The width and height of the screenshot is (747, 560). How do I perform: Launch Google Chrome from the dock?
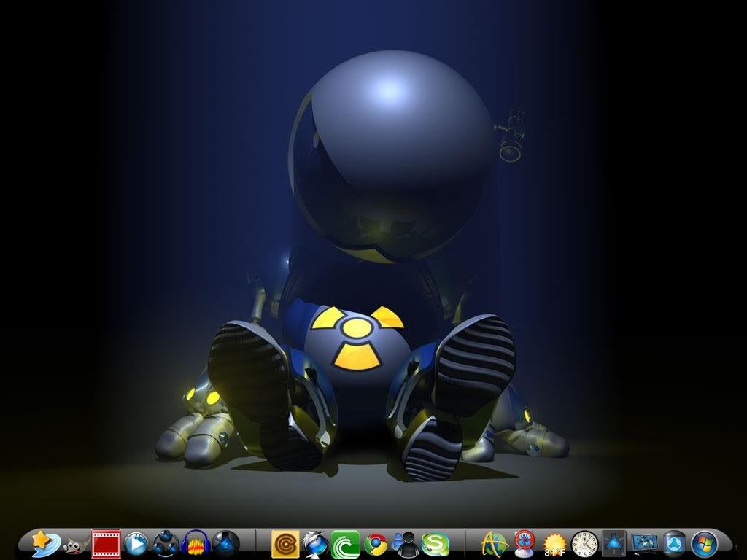point(376,544)
